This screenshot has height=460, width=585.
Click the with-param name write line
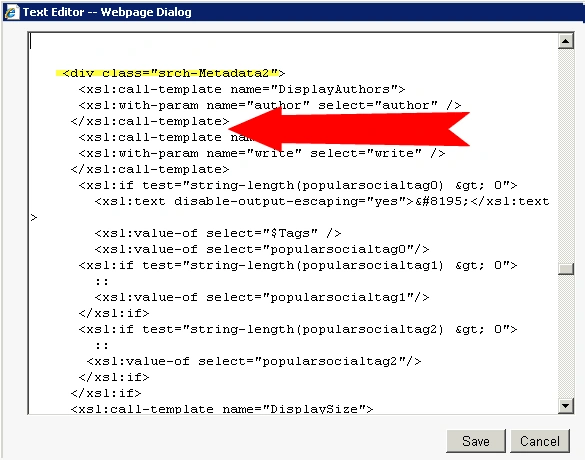pos(262,153)
